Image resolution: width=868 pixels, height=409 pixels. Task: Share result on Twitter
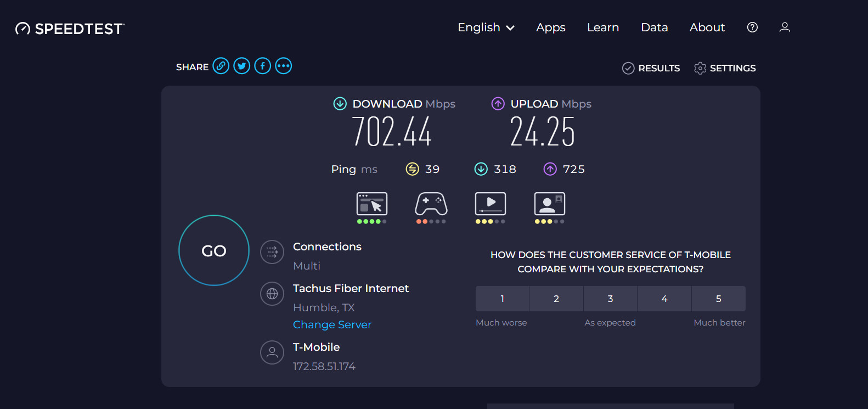point(241,66)
